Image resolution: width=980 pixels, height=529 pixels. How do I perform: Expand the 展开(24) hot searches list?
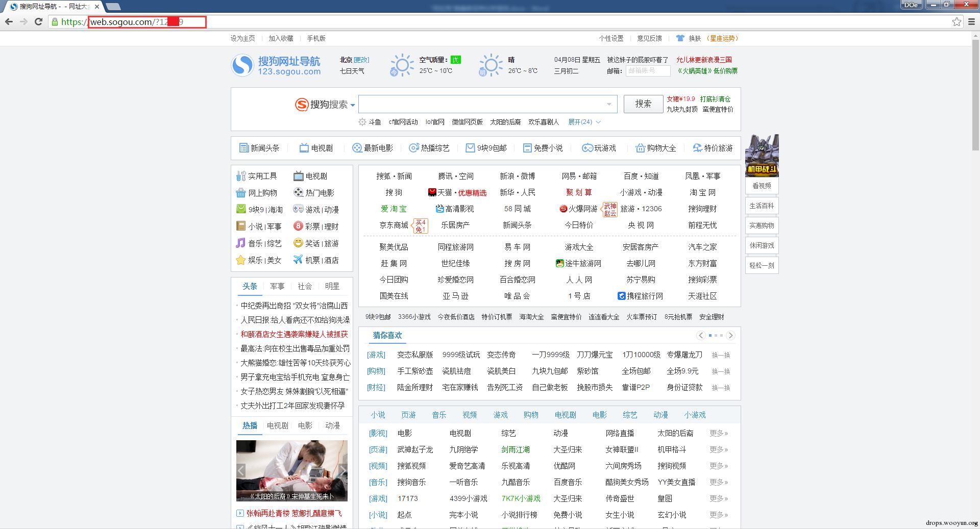[584, 122]
